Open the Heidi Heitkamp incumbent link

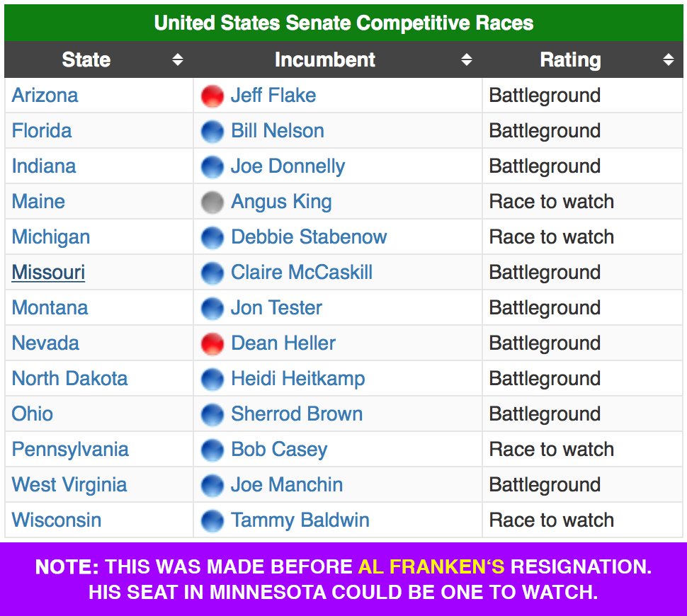point(298,379)
